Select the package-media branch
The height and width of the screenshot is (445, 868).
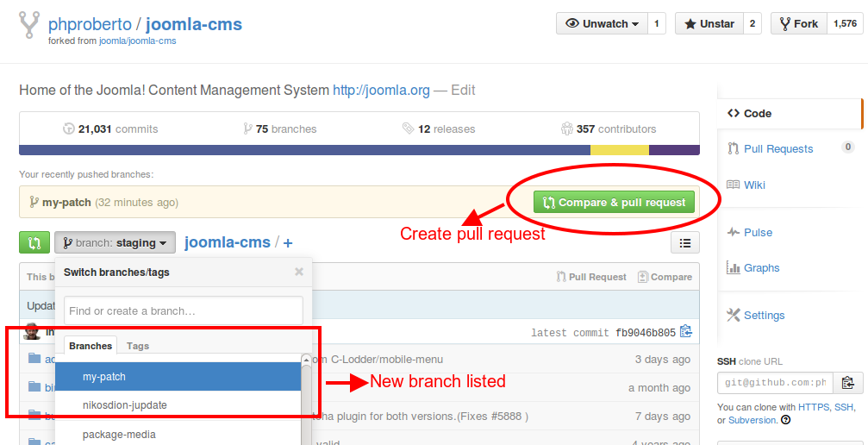178,435
